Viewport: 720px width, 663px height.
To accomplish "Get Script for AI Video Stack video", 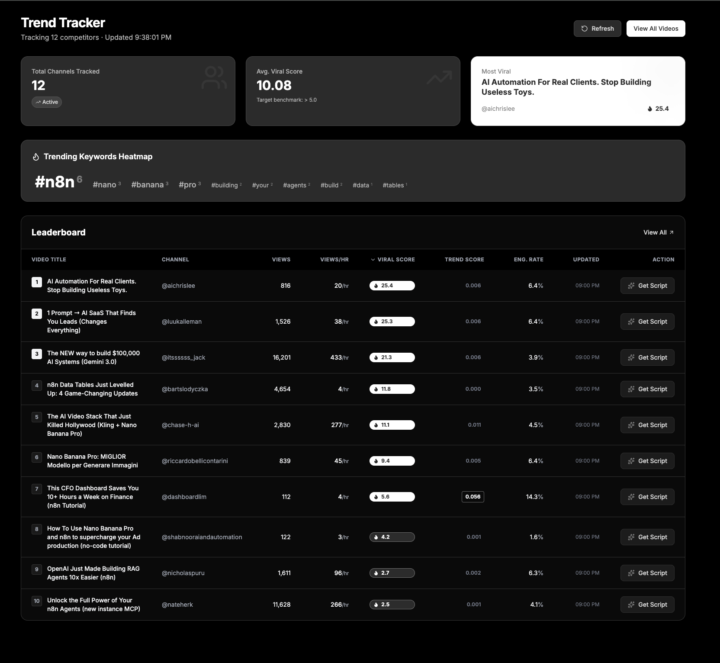I will 647,425.
